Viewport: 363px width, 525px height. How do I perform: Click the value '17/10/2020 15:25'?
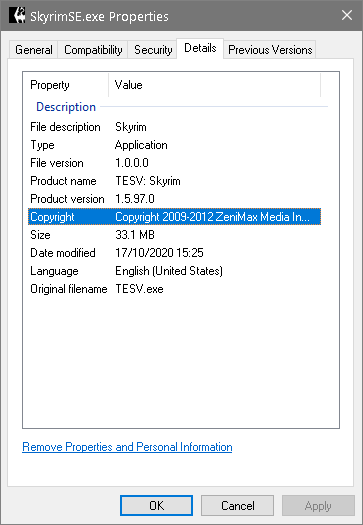tap(159, 253)
